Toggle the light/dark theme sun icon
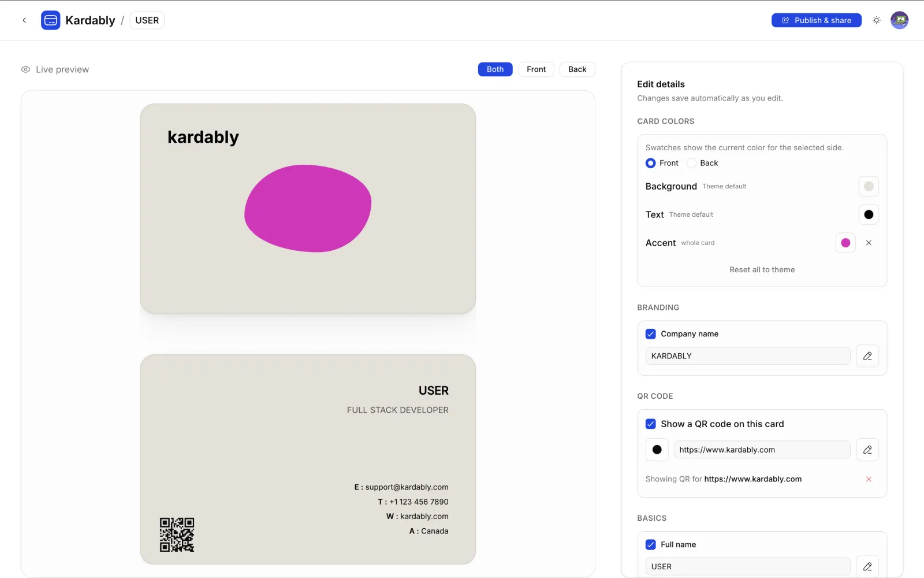This screenshot has width=924, height=578. pyautogui.click(x=876, y=20)
